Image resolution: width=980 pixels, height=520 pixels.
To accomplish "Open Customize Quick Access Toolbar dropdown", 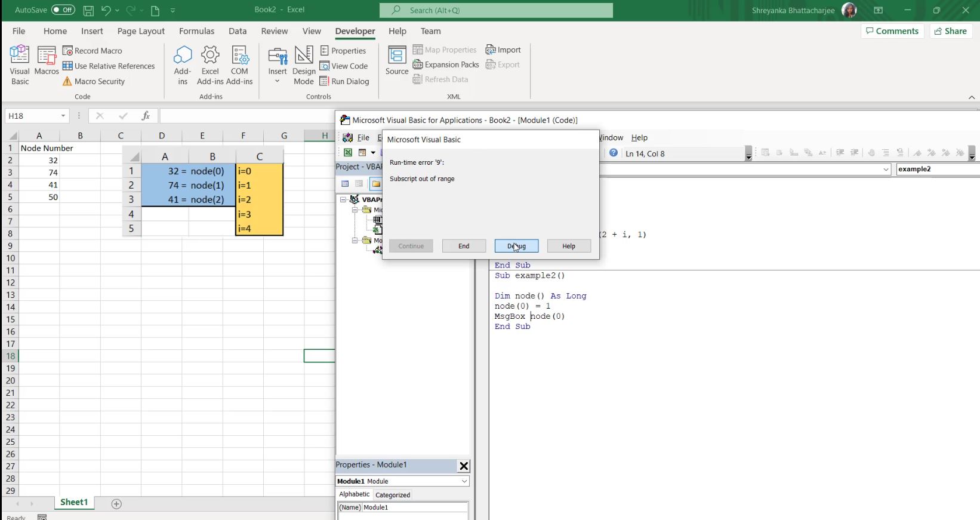I will (x=172, y=10).
